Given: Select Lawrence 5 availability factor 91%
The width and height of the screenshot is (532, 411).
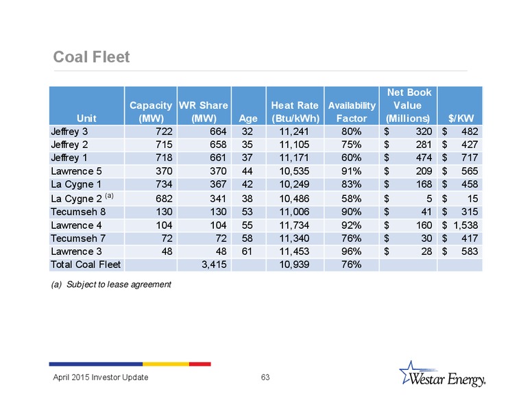Looking at the screenshot, I should (x=352, y=171).
